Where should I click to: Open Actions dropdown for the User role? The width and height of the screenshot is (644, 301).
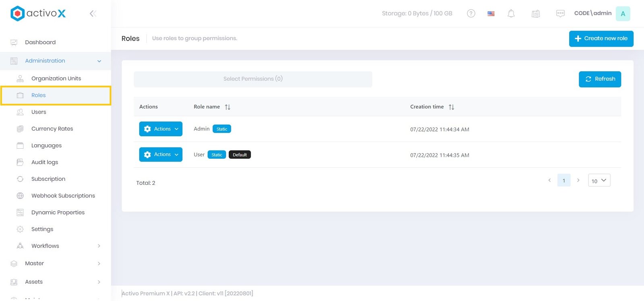[161, 155]
